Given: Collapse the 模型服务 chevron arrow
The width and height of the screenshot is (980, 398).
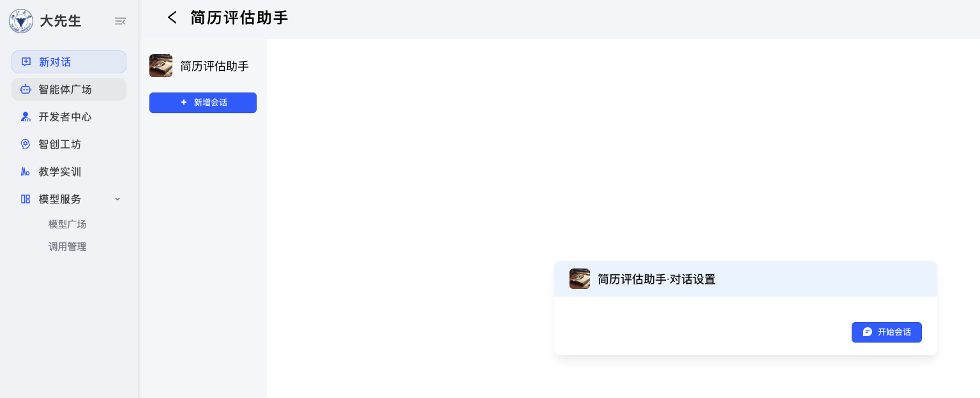Looking at the screenshot, I should pyautogui.click(x=117, y=199).
